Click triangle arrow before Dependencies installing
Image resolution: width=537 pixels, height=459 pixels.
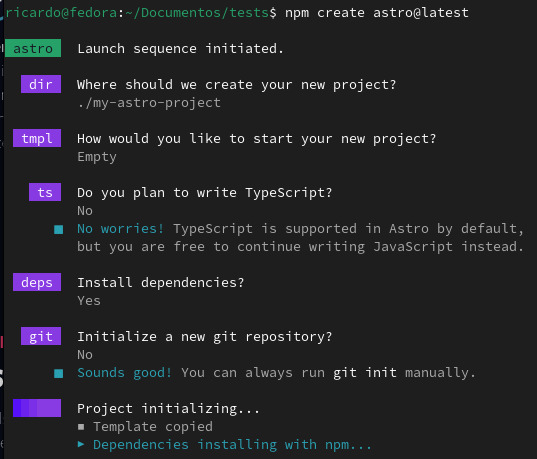[x=81, y=444]
